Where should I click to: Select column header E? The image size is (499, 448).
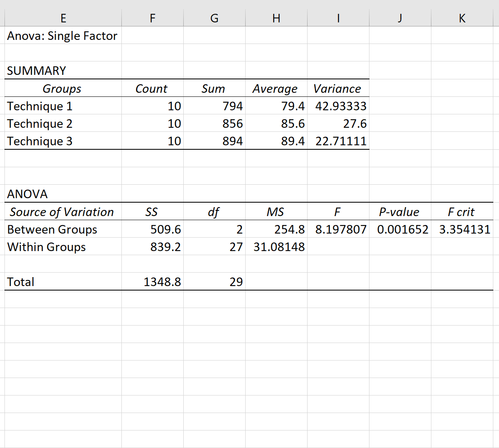[63, 18]
